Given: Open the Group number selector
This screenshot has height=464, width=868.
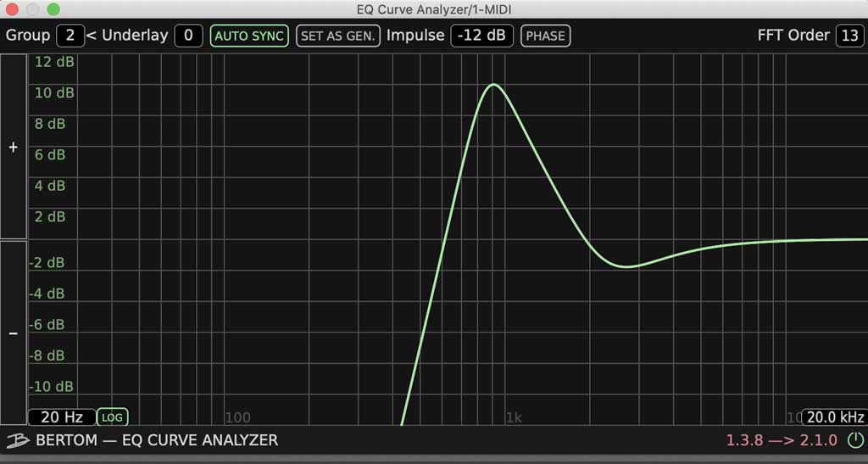Looking at the screenshot, I should tap(70, 36).
